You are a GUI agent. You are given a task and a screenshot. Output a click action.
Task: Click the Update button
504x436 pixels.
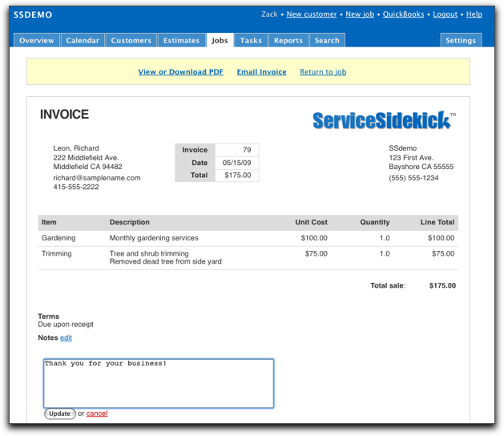tap(60, 414)
